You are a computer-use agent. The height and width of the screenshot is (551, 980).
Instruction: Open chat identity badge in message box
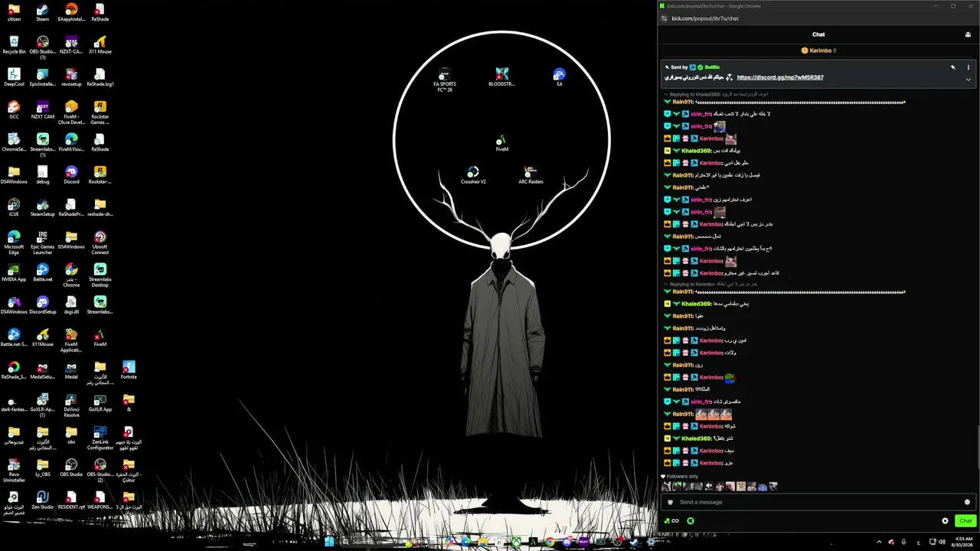coord(671,502)
